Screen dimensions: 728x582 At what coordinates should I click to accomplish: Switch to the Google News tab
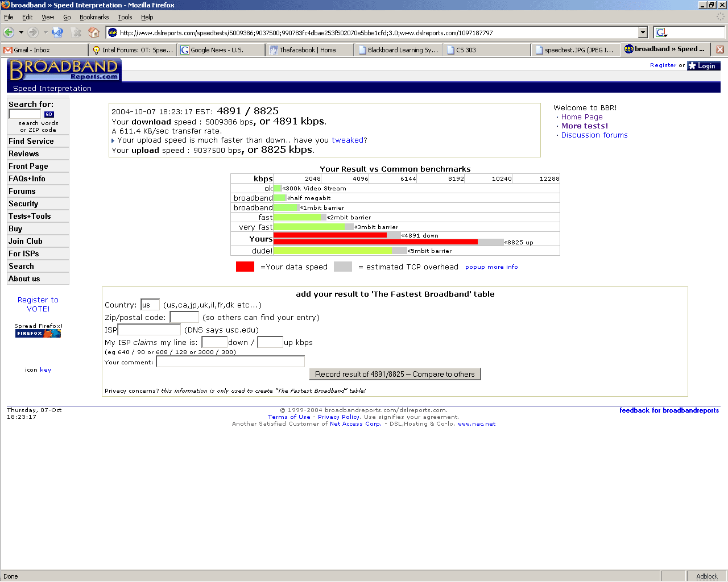[221, 50]
